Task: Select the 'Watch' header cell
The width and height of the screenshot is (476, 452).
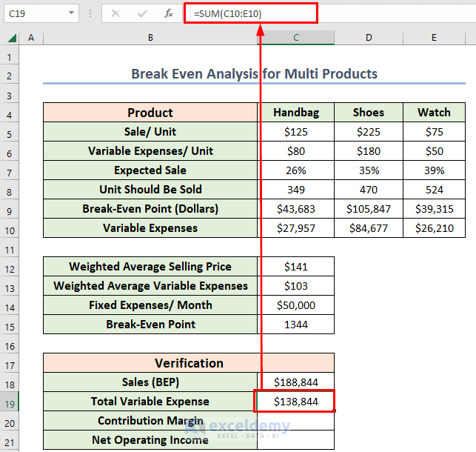Action: tap(434, 113)
